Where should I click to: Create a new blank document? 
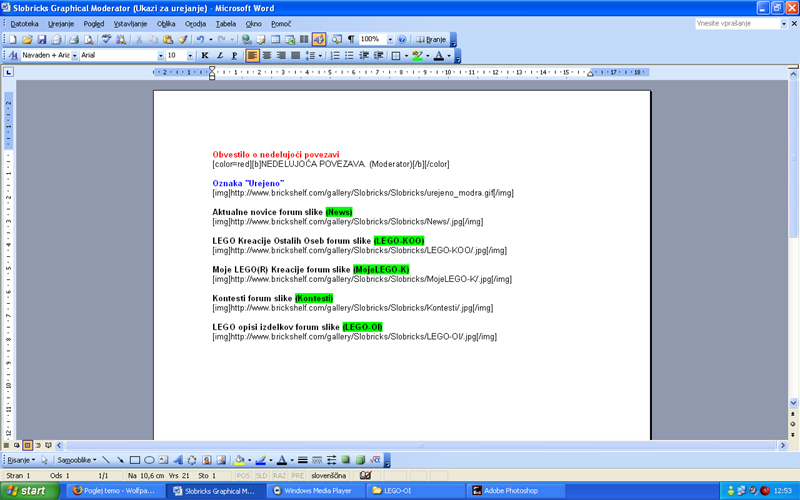[13, 39]
